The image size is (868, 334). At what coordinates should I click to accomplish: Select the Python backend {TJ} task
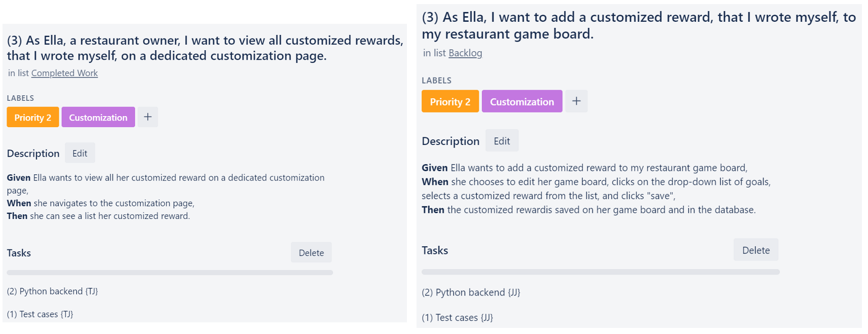[53, 291]
